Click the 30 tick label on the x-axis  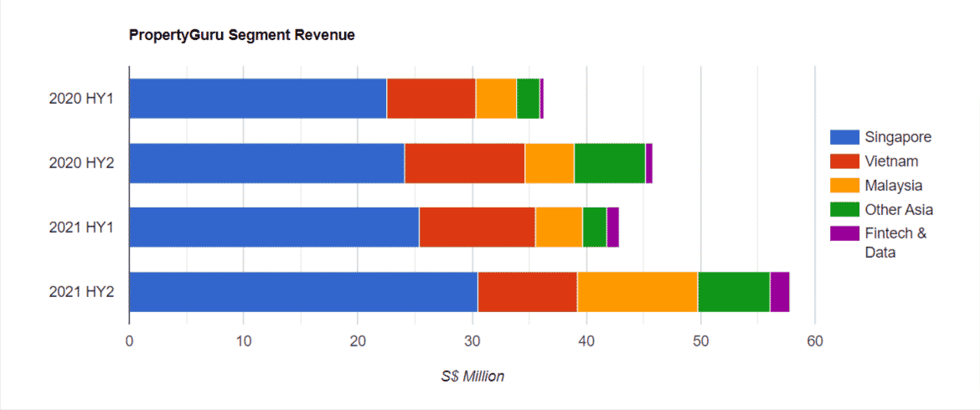click(472, 341)
